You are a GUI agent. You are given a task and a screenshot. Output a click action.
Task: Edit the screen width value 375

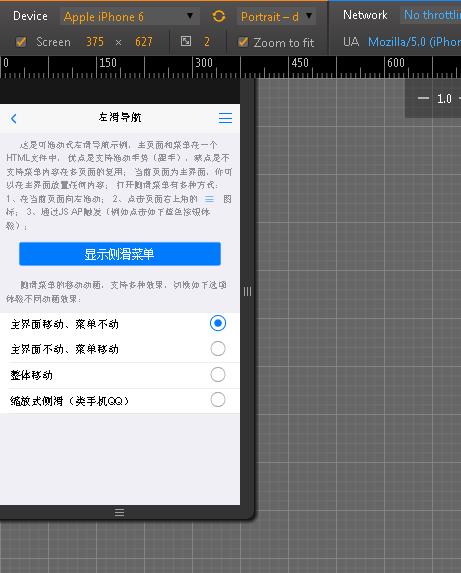click(x=95, y=42)
